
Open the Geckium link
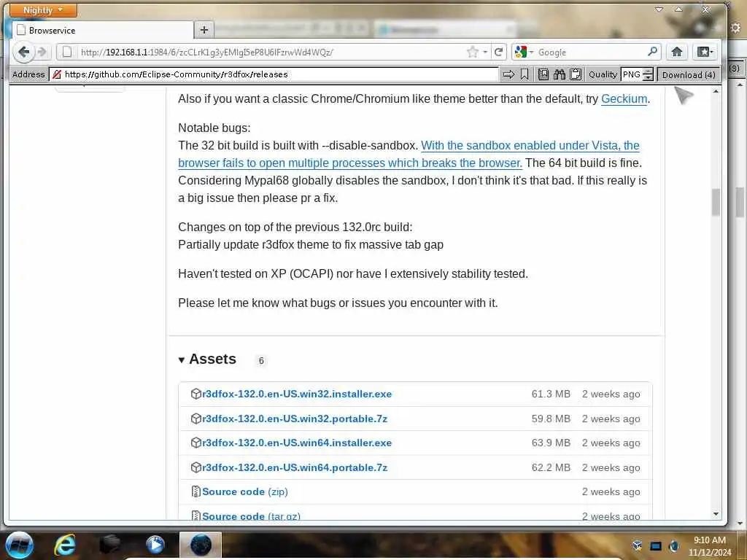click(x=624, y=98)
